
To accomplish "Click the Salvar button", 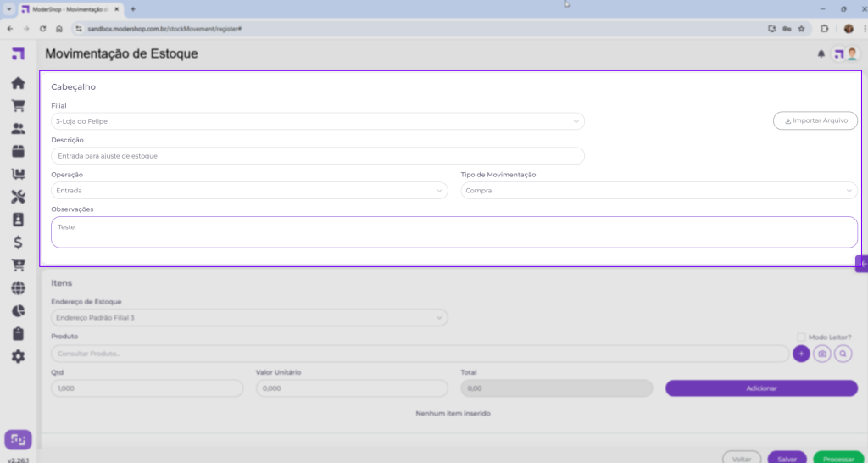I will [787, 458].
